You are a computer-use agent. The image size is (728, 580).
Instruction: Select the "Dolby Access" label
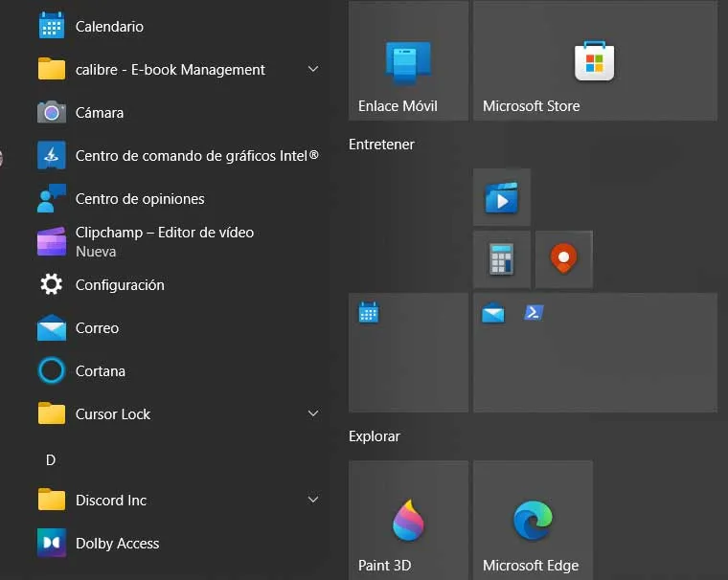point(118,544)
